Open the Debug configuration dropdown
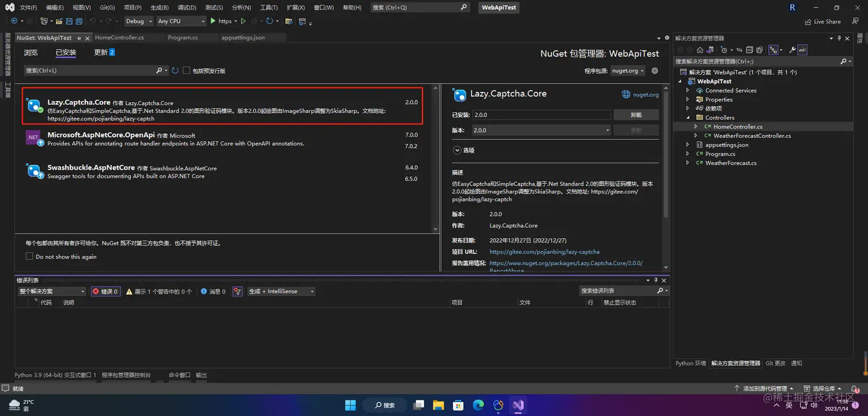 139,21
